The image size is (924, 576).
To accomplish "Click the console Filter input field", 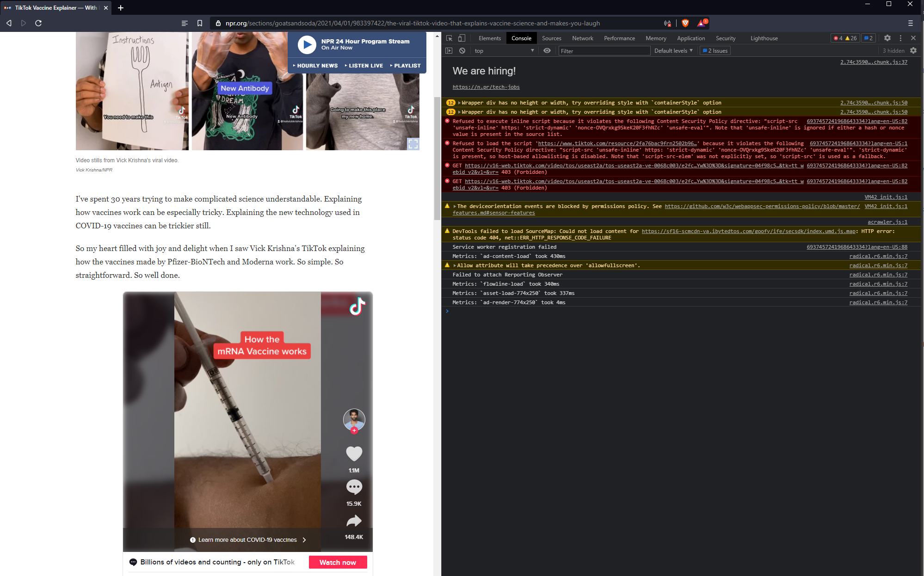I will 604,51.
